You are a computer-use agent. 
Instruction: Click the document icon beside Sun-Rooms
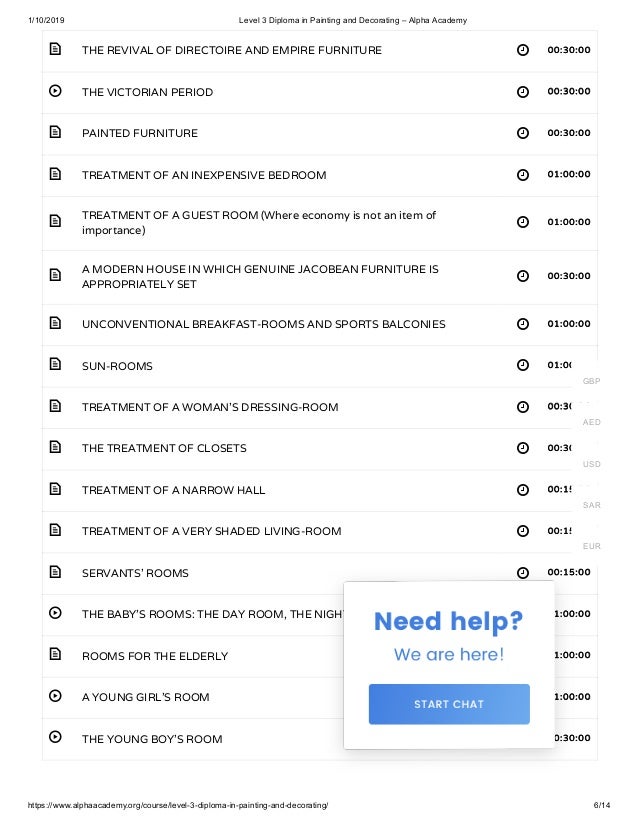pyautogui.click(x=55, y=363)
